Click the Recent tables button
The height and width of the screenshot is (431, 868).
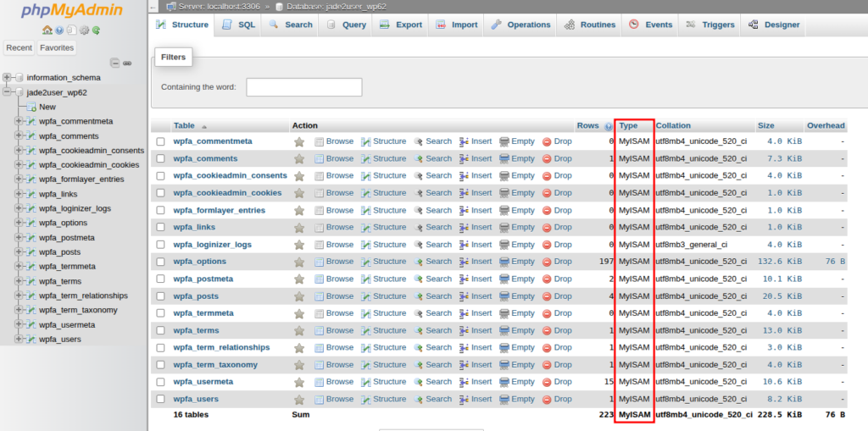[19, 48]
